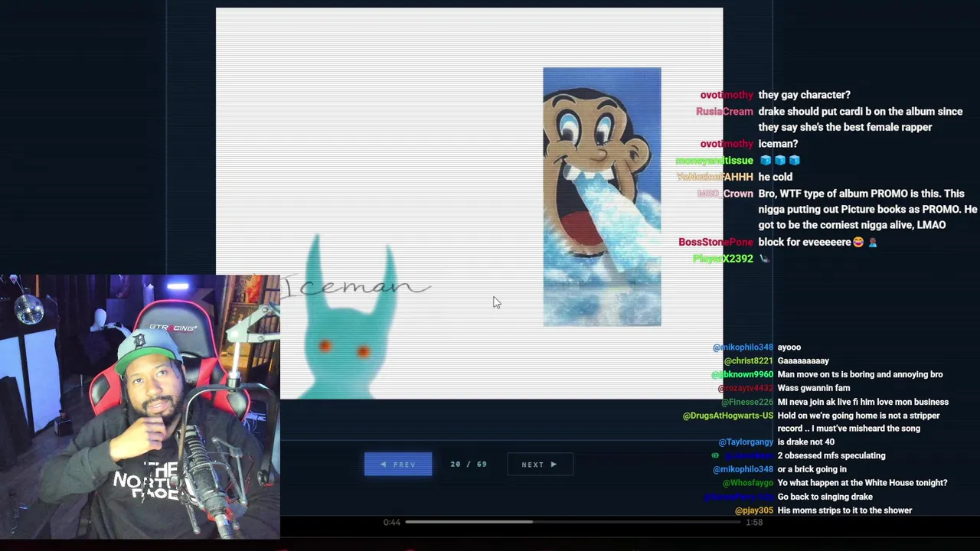Click the message 'Wass gwannin fam'
980x551 pixels.
813,389
